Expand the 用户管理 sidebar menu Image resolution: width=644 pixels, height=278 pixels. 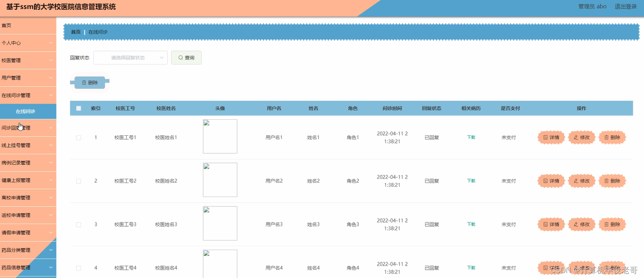click(x=28, y=78)
